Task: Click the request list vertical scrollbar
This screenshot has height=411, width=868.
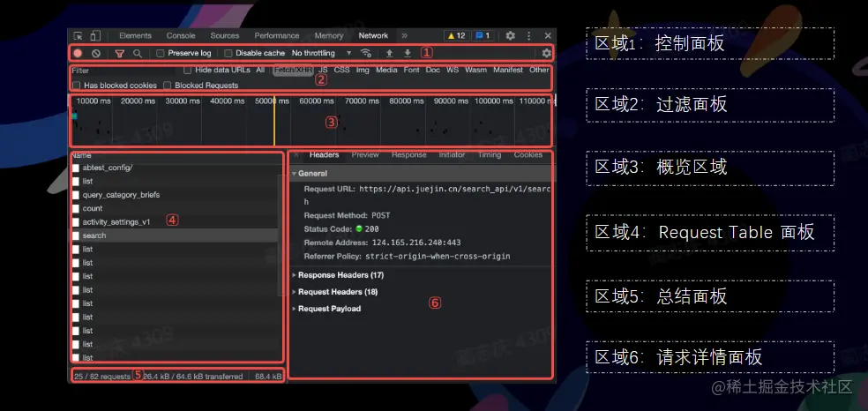Action: click(281, 235)
